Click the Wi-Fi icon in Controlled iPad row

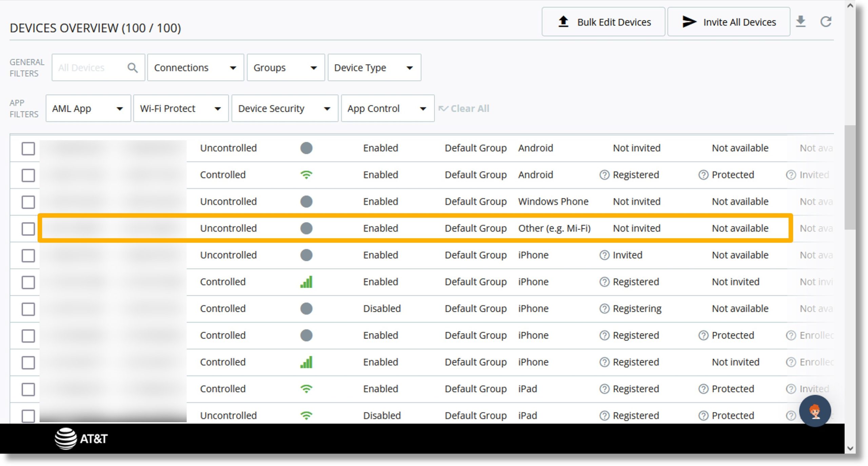306,389
